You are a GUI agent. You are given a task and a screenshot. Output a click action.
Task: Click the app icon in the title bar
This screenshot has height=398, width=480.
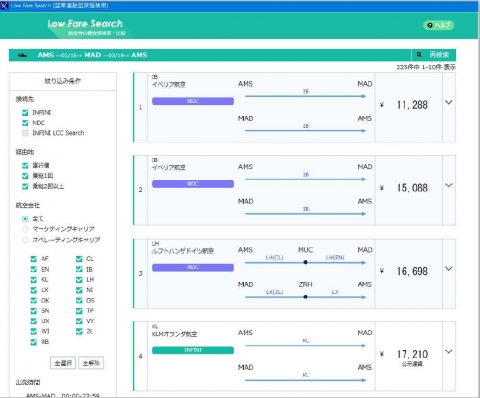click(x=4, y=5)
